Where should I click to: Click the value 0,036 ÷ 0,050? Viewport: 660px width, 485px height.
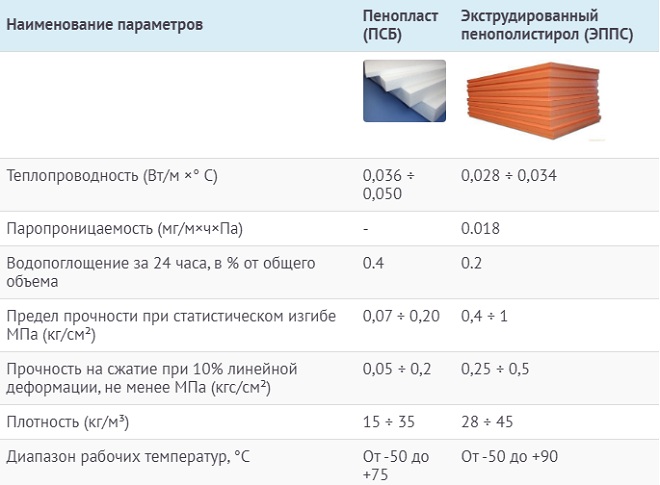click(x=389, y=184)
